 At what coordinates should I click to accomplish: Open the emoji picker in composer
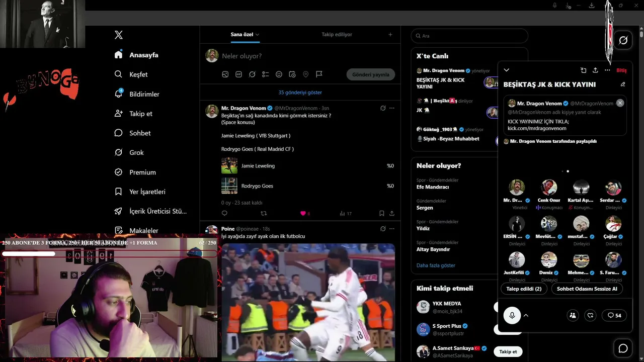click(279, 74)
